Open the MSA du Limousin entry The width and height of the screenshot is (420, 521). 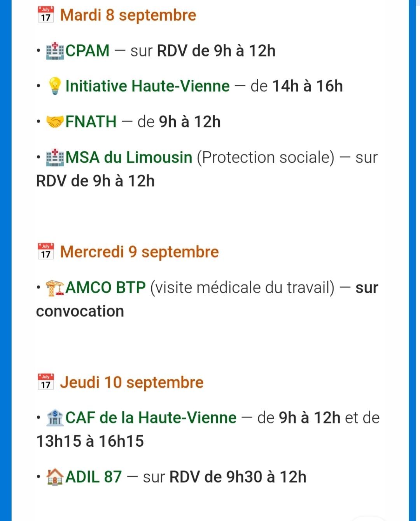(x=129, y=158)
